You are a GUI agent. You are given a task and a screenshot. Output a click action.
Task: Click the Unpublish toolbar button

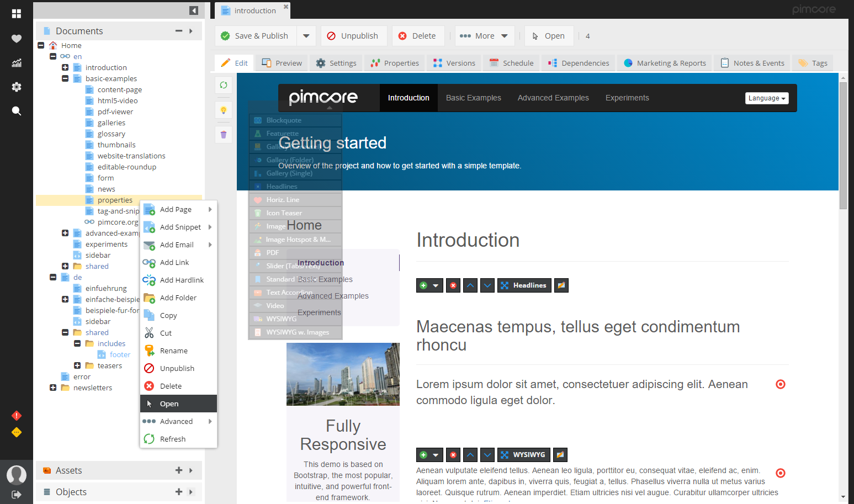click(x=353, y=36)
